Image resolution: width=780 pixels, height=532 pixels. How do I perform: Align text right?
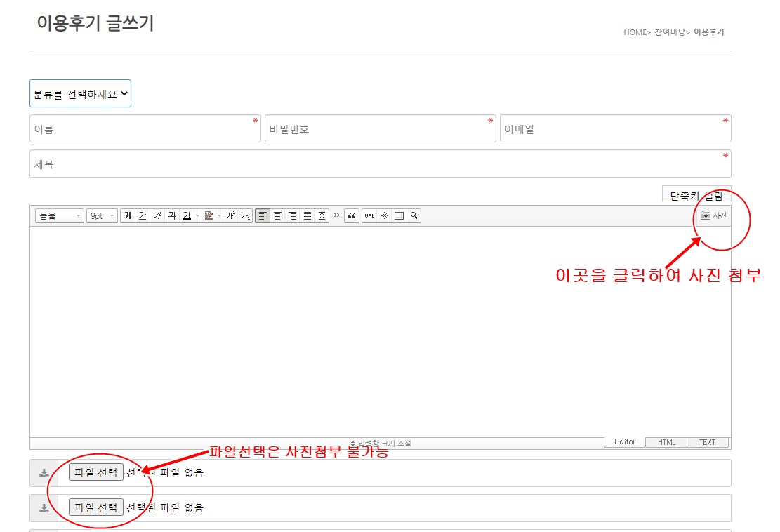293,215
